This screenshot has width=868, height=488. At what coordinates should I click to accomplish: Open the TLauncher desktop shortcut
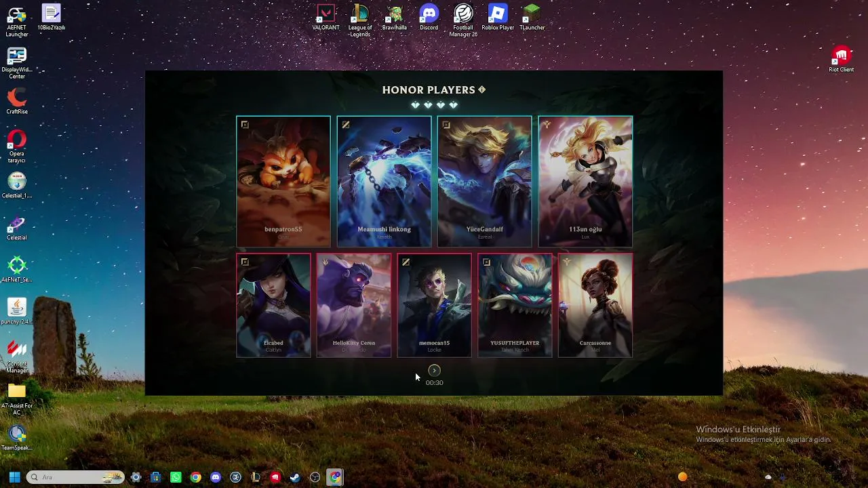click(x=532, y=18)
